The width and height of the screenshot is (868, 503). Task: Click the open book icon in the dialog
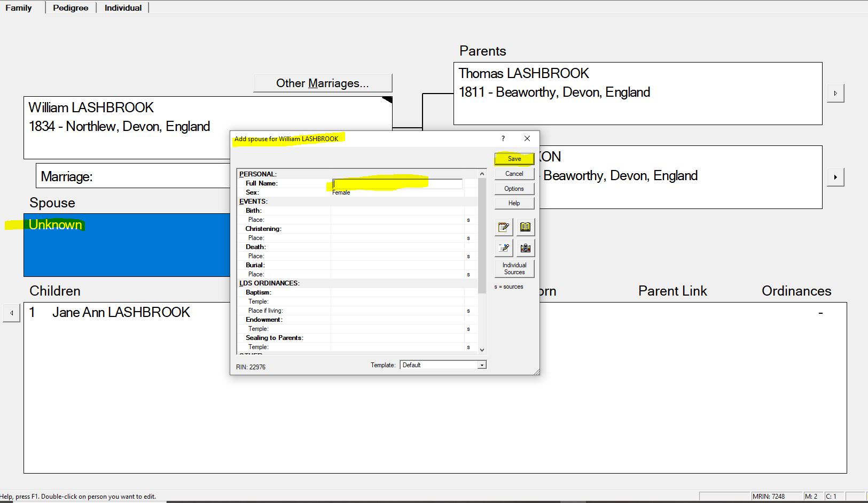point(526,227)
